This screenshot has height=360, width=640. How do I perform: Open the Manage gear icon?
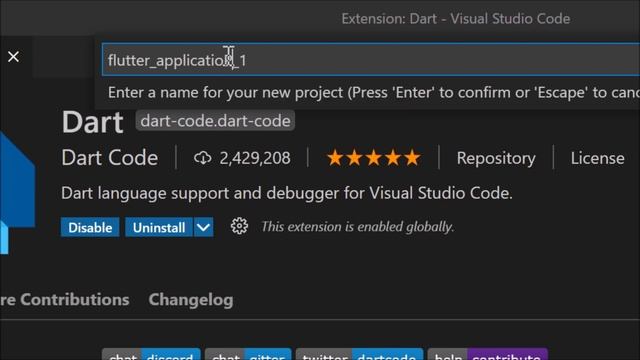pos(239,226)
